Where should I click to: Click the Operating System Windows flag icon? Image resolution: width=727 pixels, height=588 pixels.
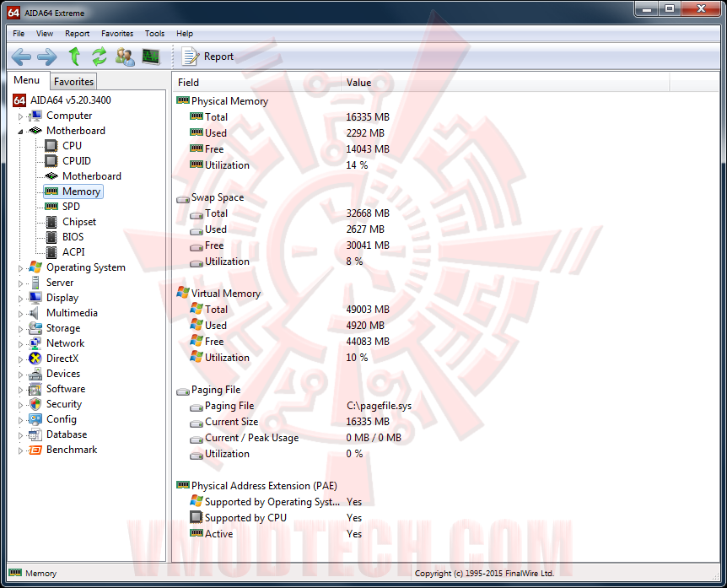(35, 267)
